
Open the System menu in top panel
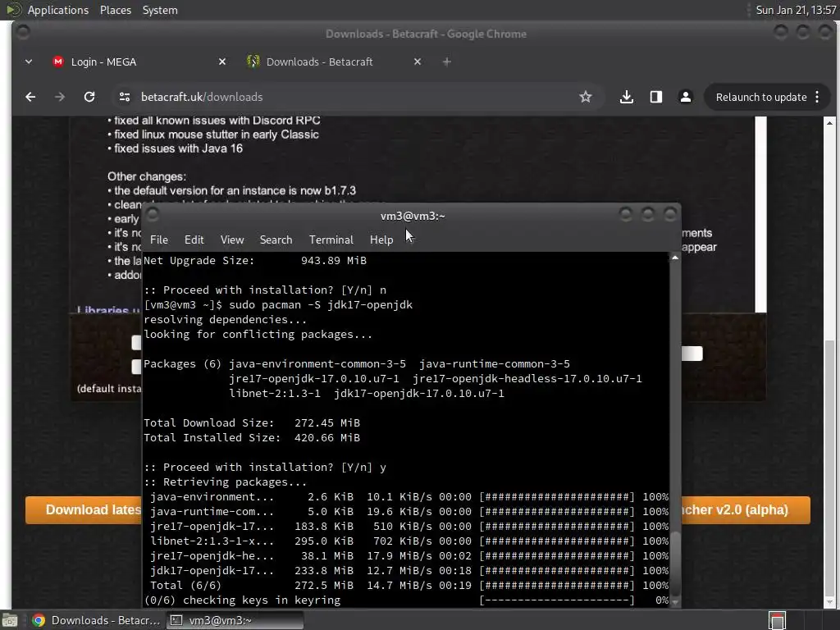click(x=160, y=10)
